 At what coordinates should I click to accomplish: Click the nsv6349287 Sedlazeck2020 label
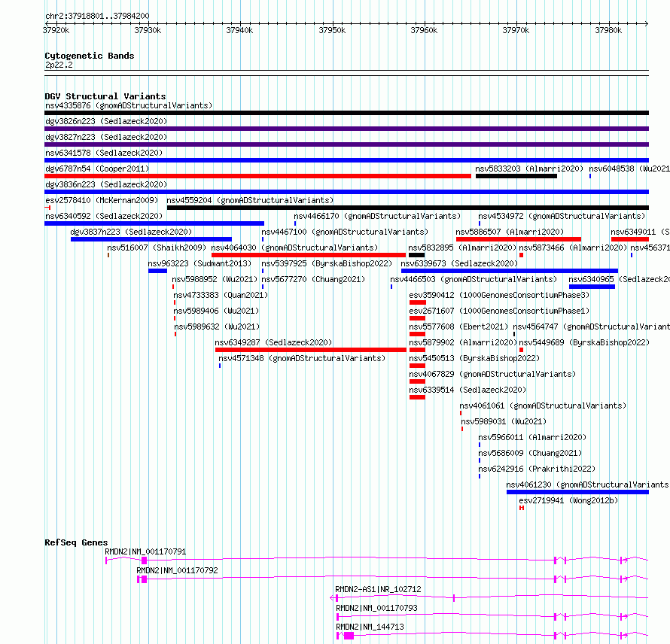coord(273,342)
